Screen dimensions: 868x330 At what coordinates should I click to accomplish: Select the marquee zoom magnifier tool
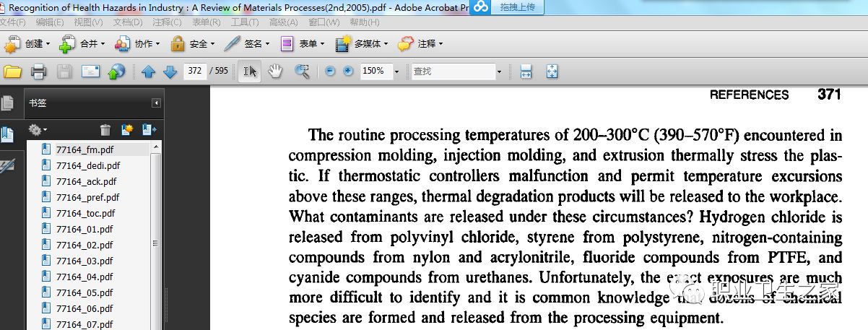(x=302, y=71)
